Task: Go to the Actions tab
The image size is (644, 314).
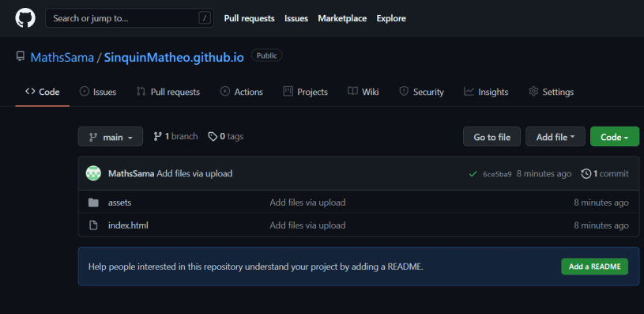Action: click(x=242, y=92)
